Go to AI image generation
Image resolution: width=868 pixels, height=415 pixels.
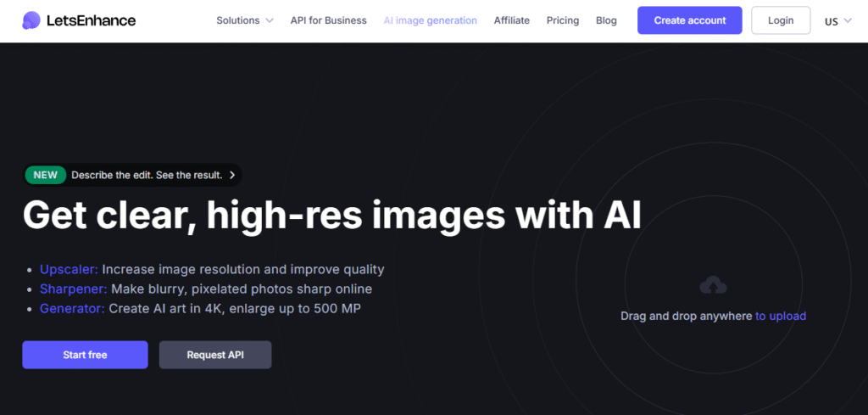point(430,20)
